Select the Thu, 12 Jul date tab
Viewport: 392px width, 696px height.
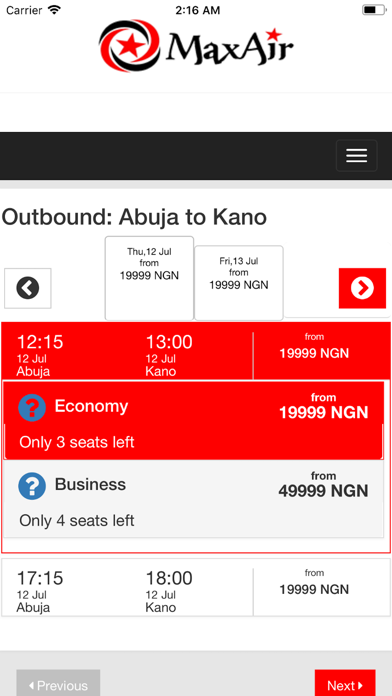tap(149, 278)
